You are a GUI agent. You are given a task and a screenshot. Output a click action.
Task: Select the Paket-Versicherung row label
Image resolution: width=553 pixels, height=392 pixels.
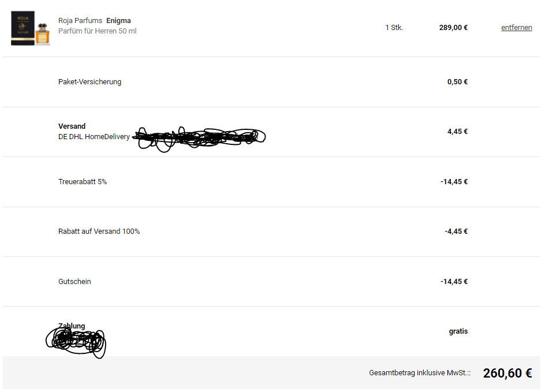89,82
